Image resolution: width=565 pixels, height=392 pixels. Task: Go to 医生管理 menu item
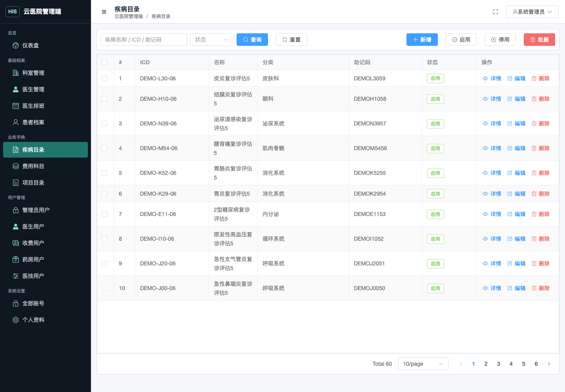[46, 89]
